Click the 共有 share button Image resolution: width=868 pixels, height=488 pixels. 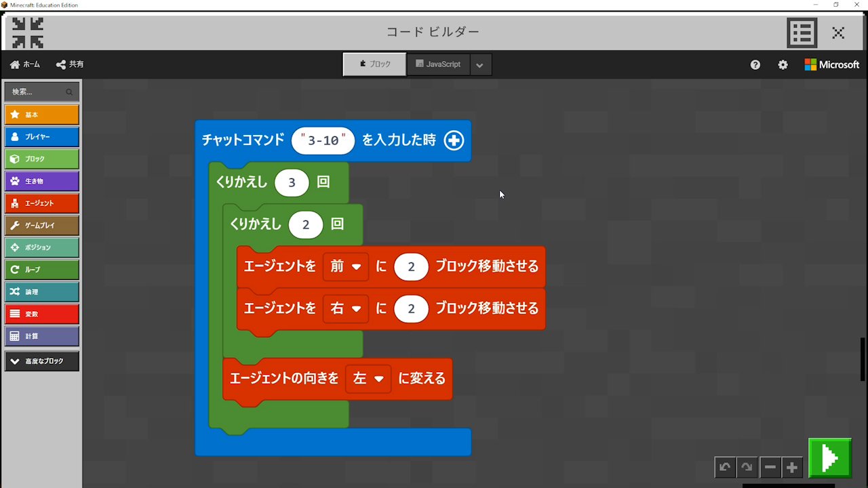point(70,64)
